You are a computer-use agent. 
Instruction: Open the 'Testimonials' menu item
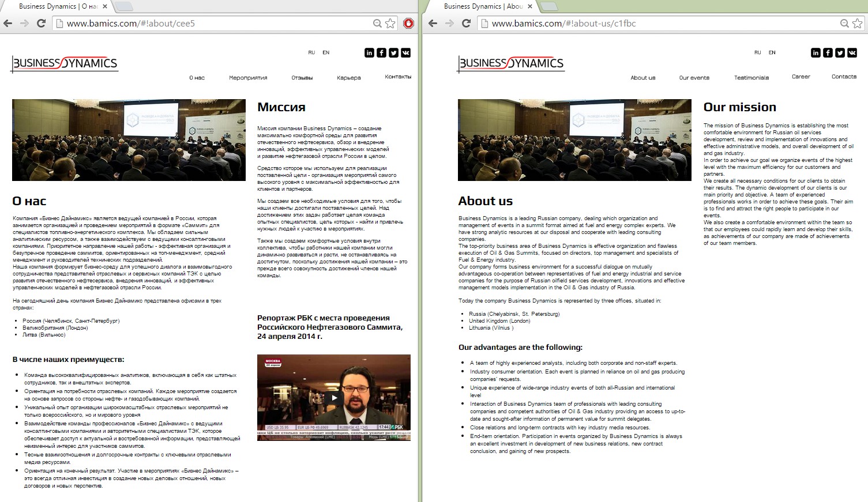tap(751, 78)
